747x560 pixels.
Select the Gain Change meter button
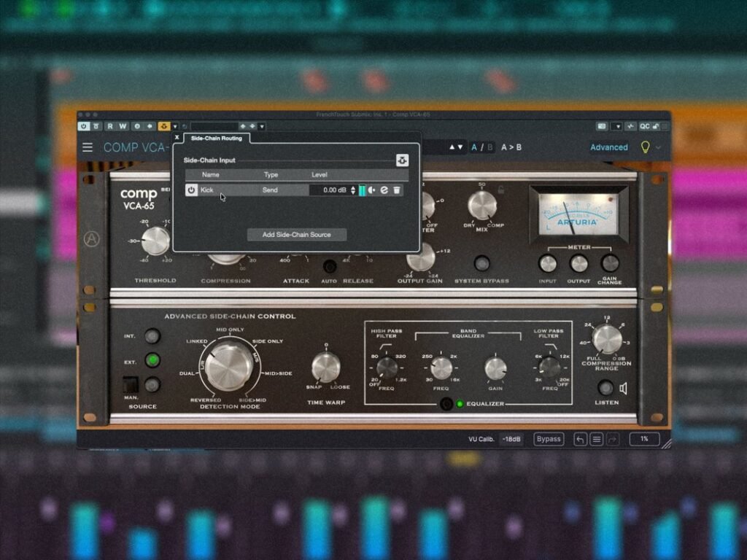(610, 262)
